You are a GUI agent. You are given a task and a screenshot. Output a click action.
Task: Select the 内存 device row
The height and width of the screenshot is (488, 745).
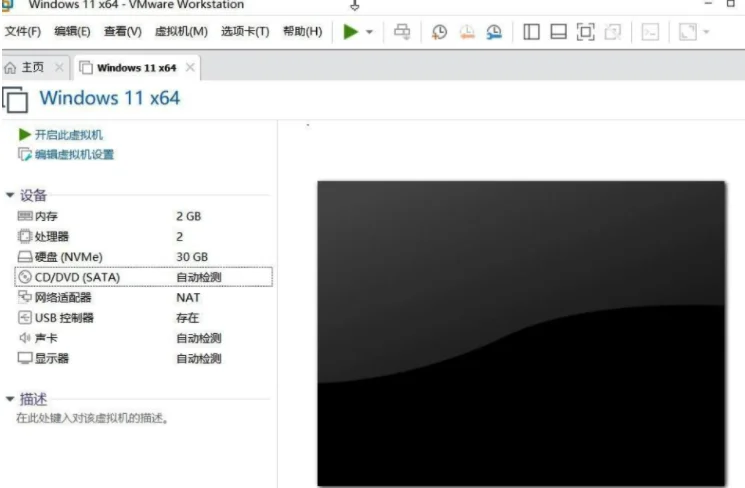click(143, 216)
